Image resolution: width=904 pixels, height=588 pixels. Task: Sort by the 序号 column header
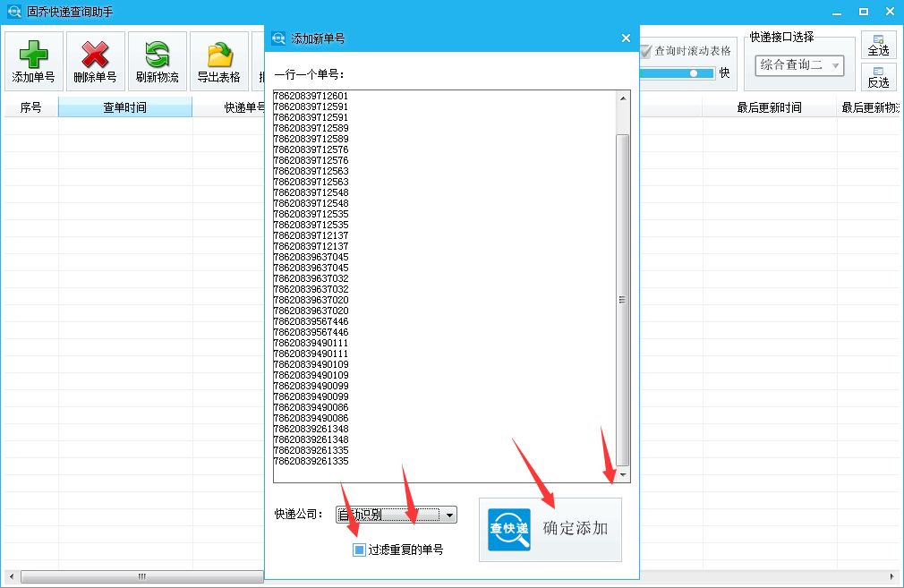click(x=31, y=107)
